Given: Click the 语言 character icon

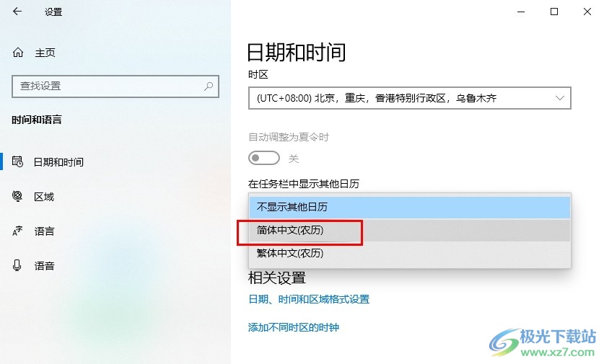Looking at the screenshot, I should pyautogui.click(x=17, y=231).
